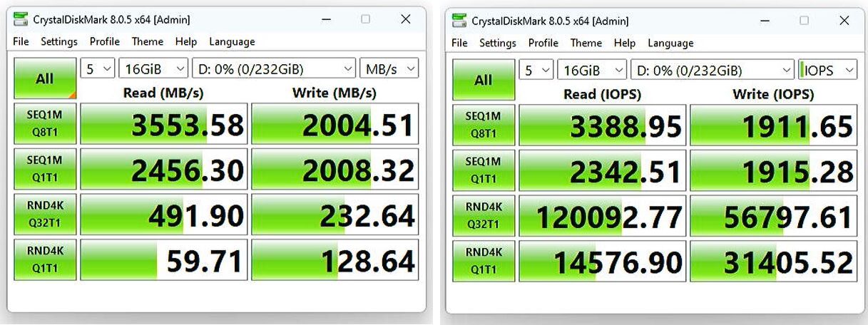Expand 16GiB test size dropdown, right window
Image resolution: width=868 pixels, height=325 pixels.
[592, 71]
